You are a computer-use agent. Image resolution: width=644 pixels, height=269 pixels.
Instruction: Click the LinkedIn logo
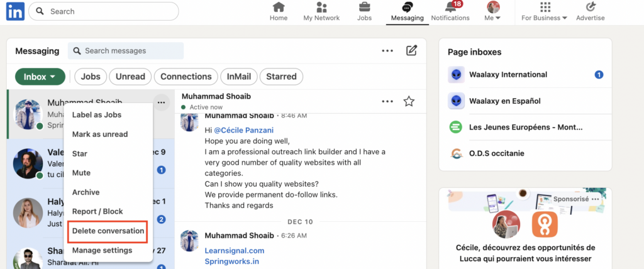pos(15,11)
